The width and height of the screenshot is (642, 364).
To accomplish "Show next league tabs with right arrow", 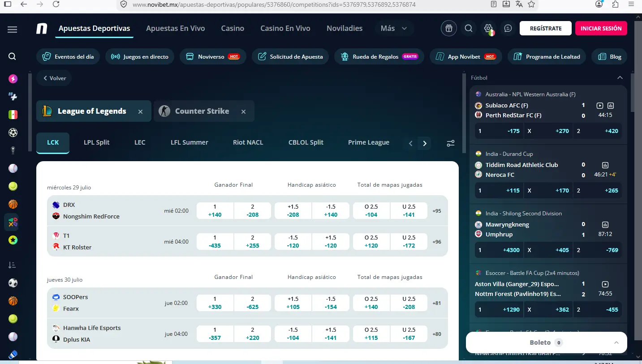I will (425, 143).
